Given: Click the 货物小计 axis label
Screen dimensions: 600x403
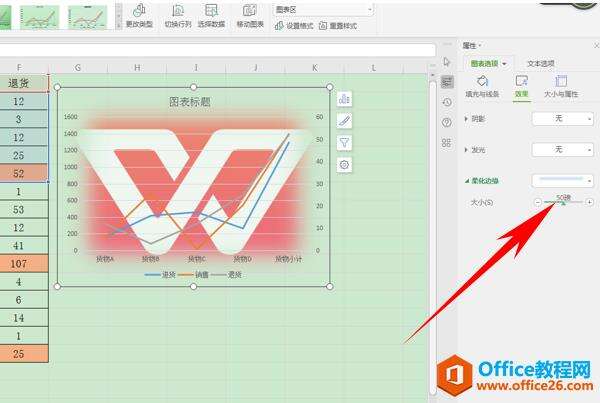Looking at the screenshot, I should (289, 259).
